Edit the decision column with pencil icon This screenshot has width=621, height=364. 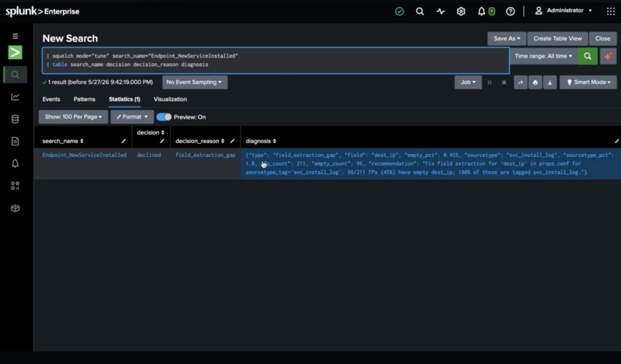(x=162, y=142)
